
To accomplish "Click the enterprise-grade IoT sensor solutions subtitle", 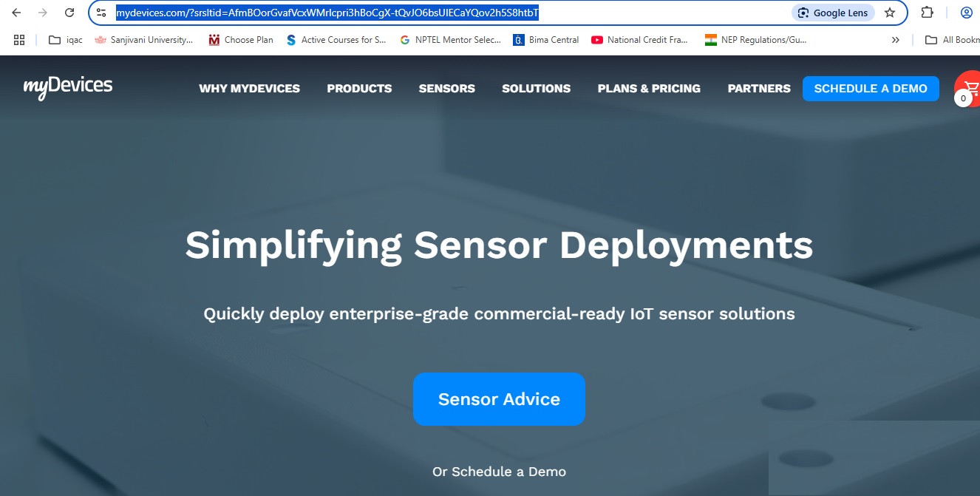I will coord(499,314).
